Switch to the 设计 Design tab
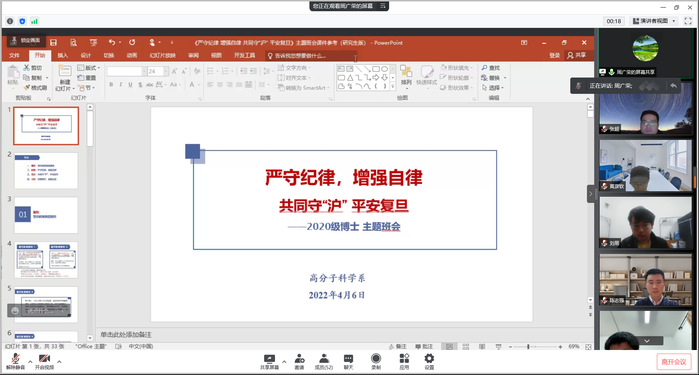Screen dimensions: 699x375 (x=86, y=55)
